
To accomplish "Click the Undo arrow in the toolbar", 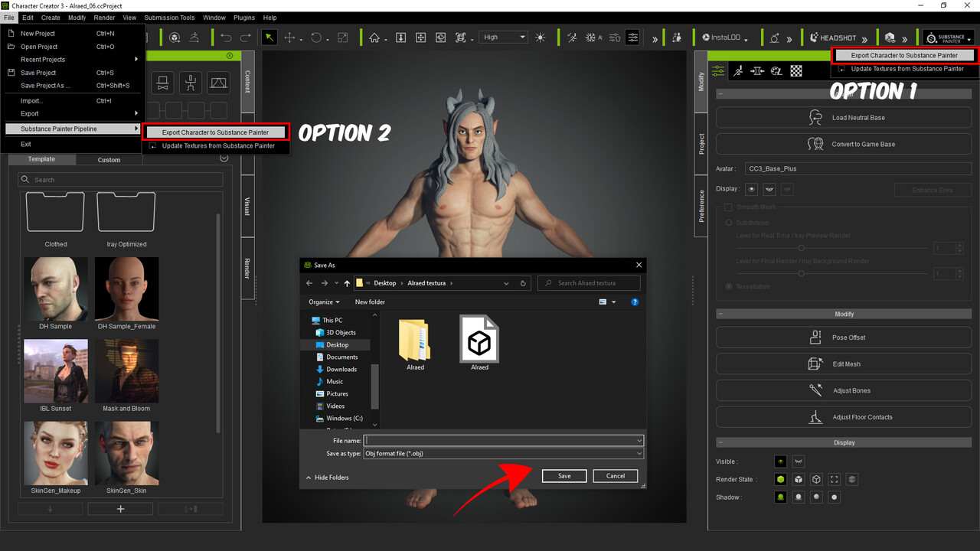I will click(226, 37).
